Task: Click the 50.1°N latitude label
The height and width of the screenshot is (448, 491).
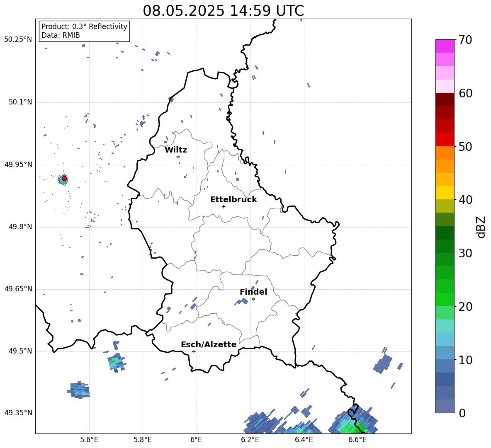Action: click(20, 102)
